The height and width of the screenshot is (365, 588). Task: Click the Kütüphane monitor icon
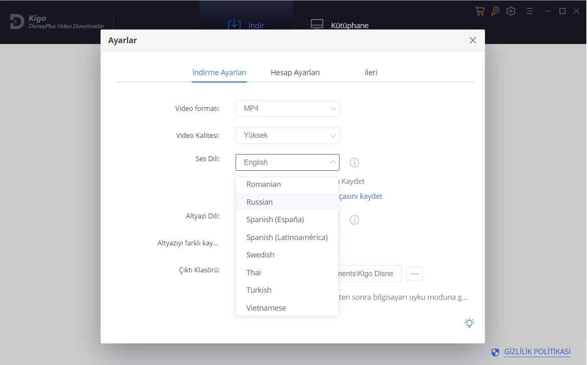[317, 25]
